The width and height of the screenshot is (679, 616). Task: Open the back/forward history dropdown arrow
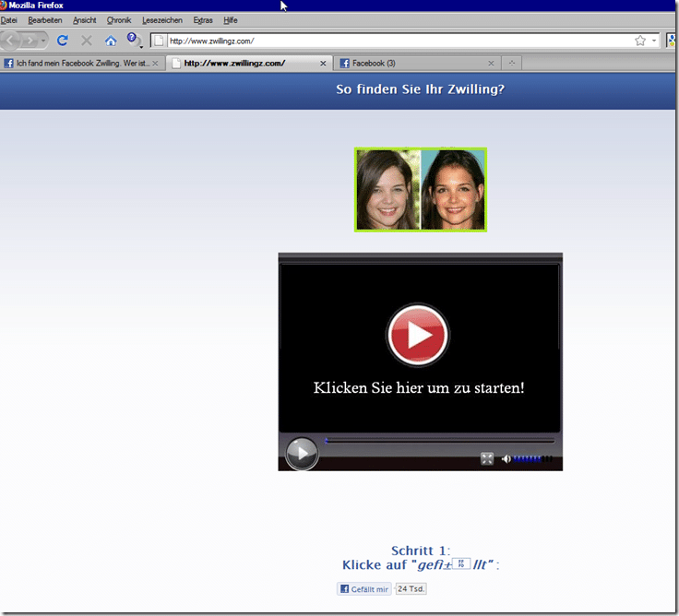(x=43, y=41)
